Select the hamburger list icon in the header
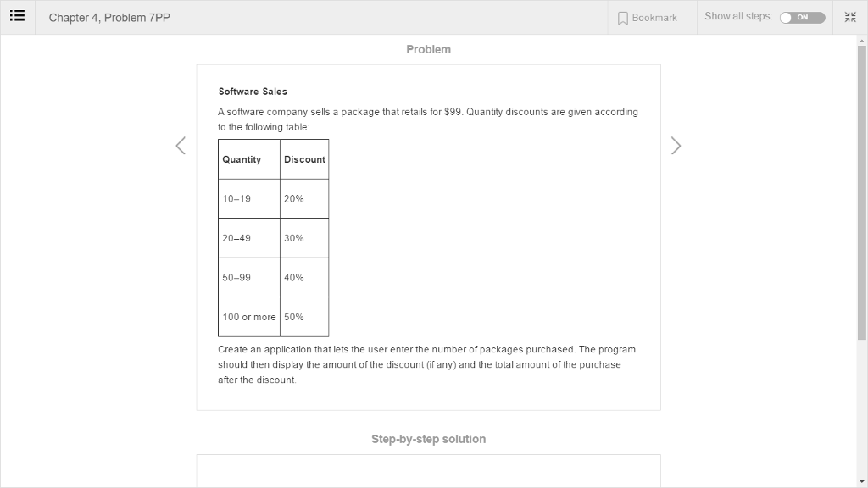Image resolution: width=868 pixels, height=488 pixels. [x=17, y=15]
